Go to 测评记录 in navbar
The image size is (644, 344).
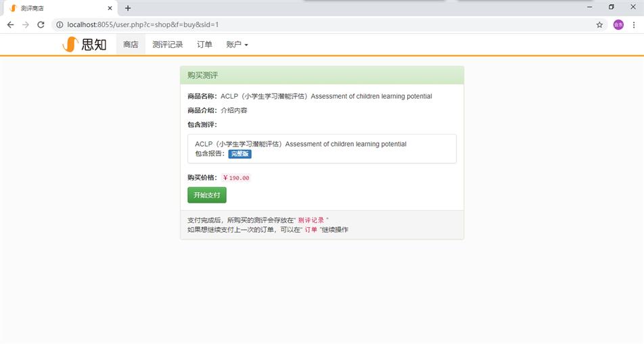168,45
